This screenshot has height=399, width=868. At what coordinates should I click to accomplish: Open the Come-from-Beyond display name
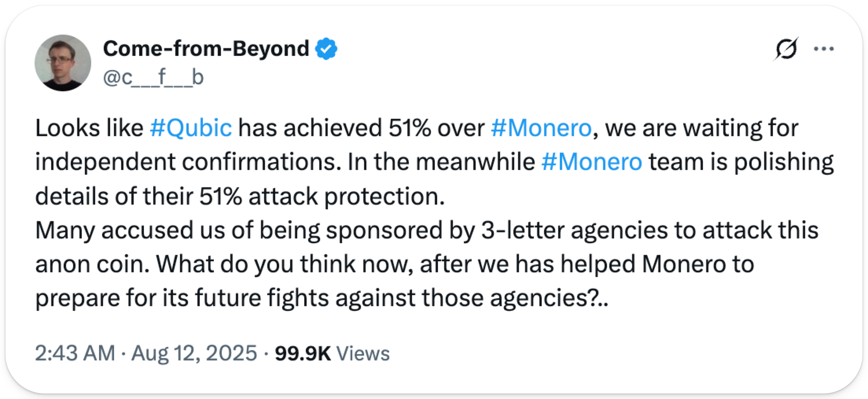[x=206, y=49]
